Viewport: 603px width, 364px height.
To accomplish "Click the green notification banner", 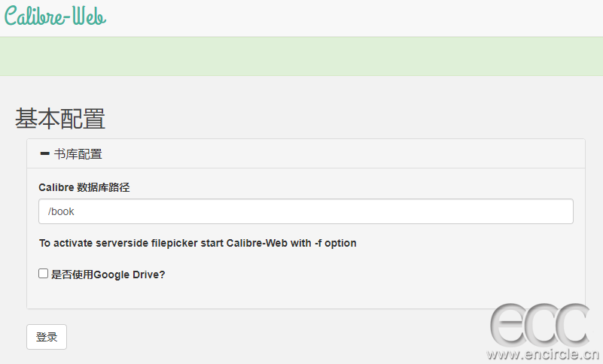I will tap(301, 56).
